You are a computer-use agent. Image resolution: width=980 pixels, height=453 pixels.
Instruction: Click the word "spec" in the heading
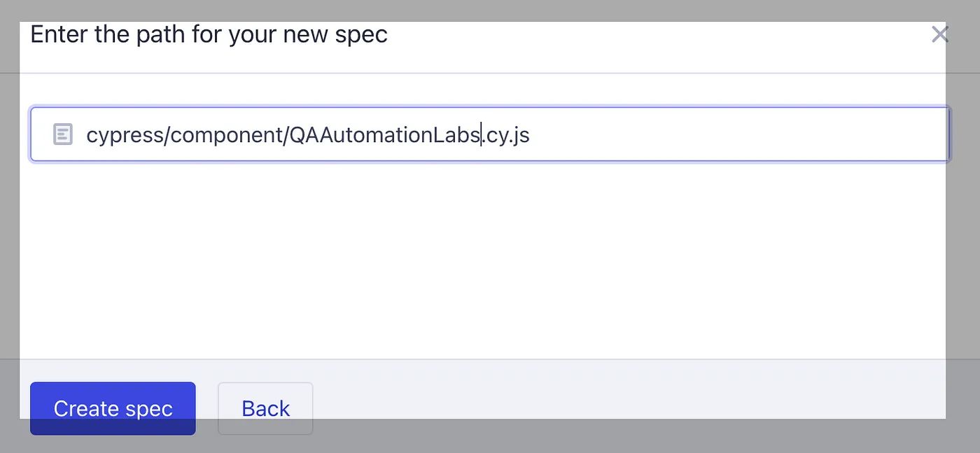coord(360,34)
